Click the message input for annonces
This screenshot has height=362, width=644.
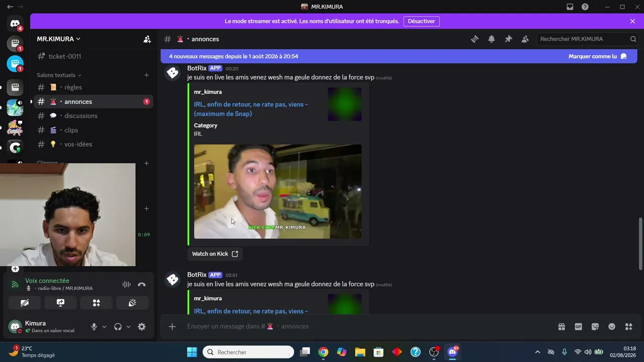point(367,326)
